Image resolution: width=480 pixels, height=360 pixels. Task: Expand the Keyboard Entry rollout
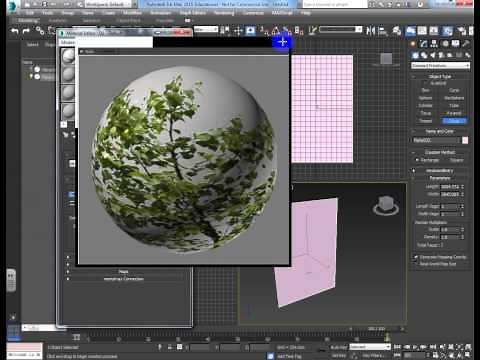pos(440,171)
